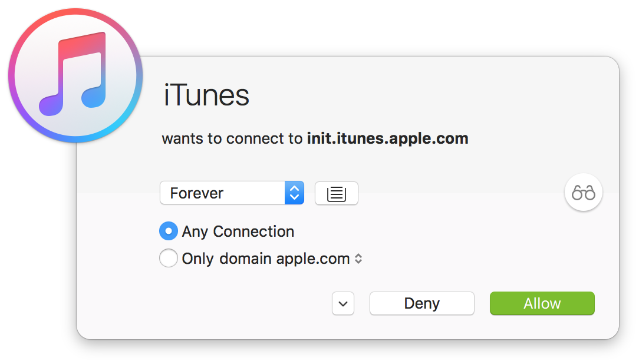Click the filled blue radio dot
639x364 pixels.
(169, 231)
